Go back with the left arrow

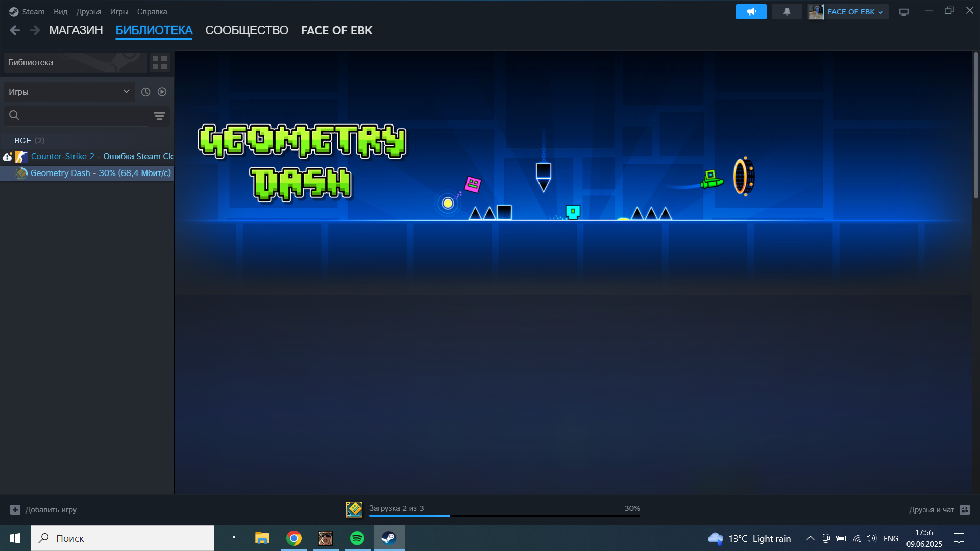point(15,30)
